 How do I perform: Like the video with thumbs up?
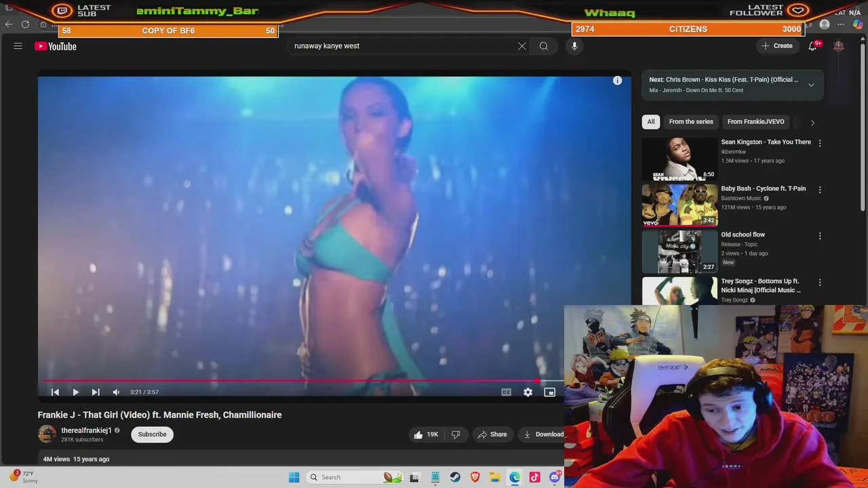coord(426,434)
